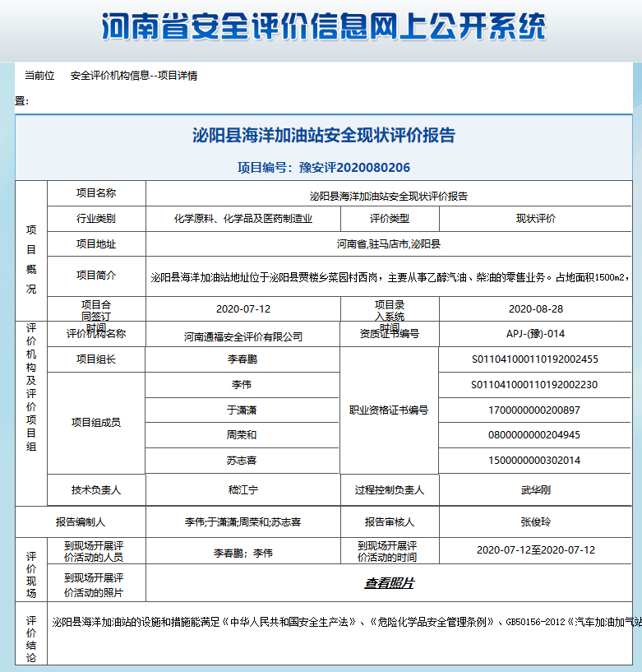Click the 到现场开展评价活动的人员 label cell
Image resolution: width=642 pixels, height=672 pixels.
click(x=96, y=552)
